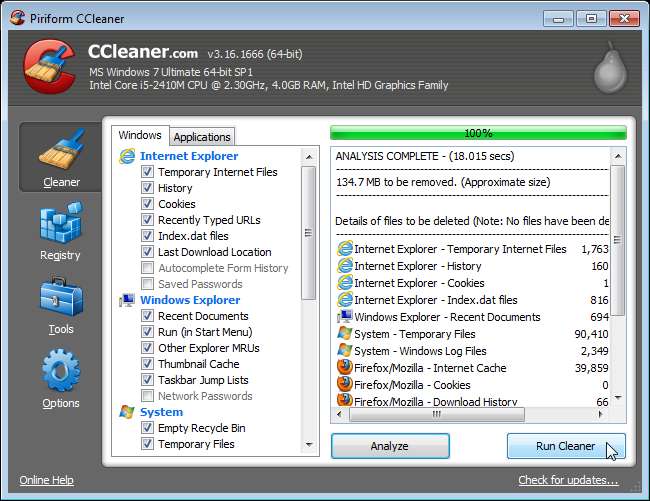Image resolution: width=650 pixels, height=501 pixels.
Task: Click the Windows Explorer category icon
Action: click(127, 300)
